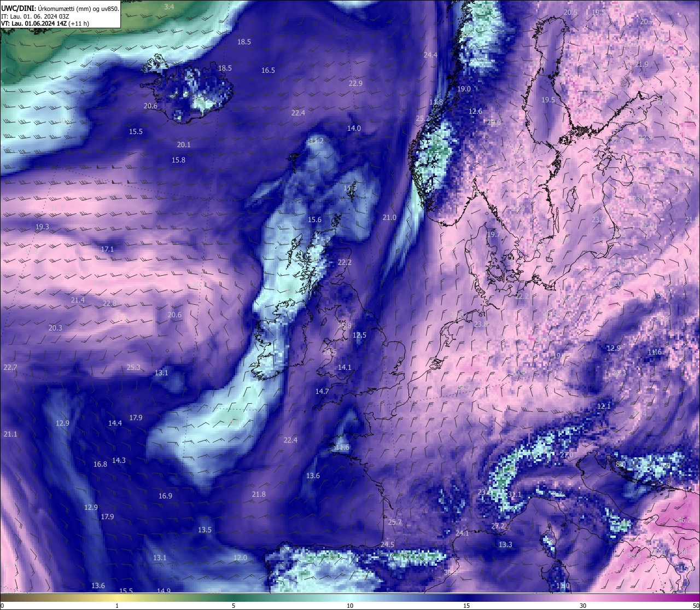Click the color scale label 30
Viewport: 700px width, 610px height.
(x=583, y=606)
